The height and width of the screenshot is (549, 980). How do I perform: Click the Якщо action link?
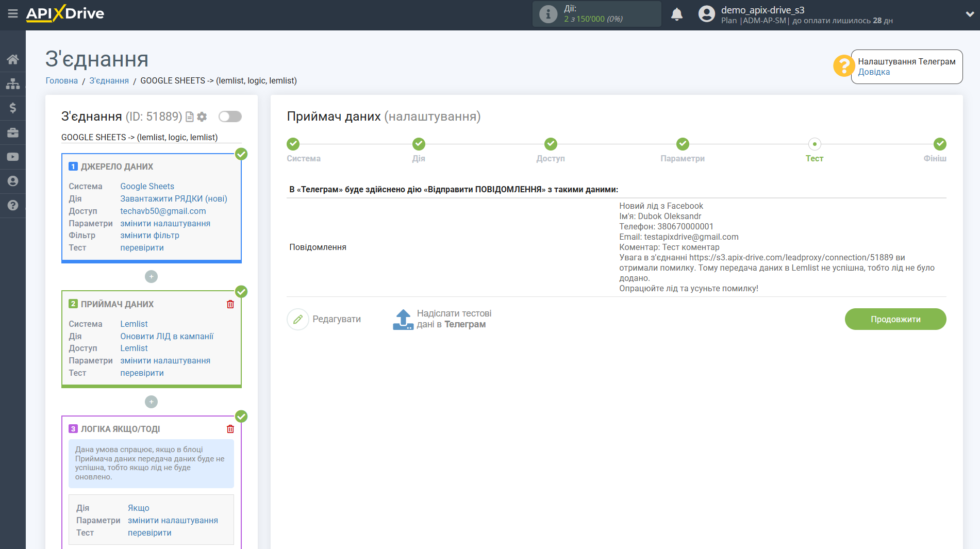pos(139,508)
